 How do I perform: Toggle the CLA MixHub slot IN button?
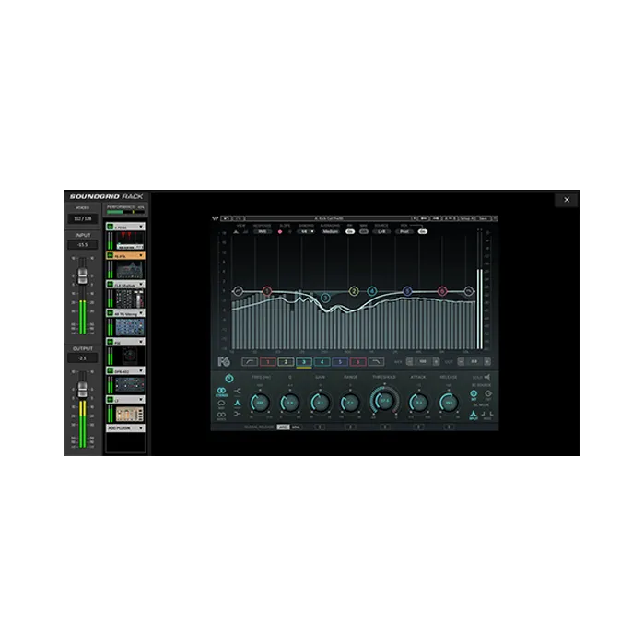(x=110, y=284)
